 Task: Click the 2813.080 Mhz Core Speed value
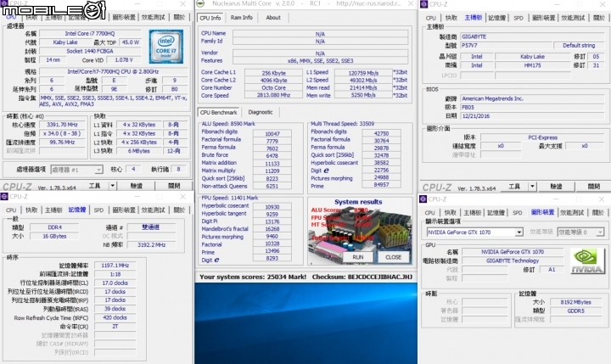pos(273,96)
